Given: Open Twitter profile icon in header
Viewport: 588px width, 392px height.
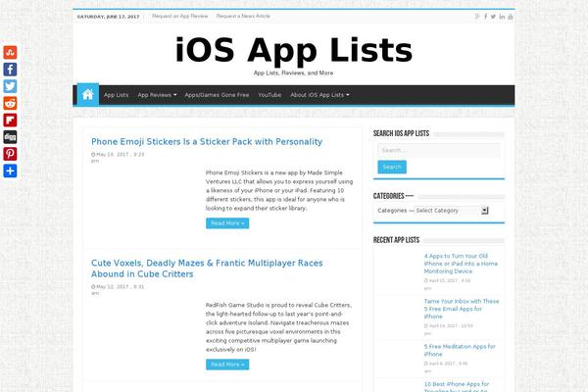Looking at the screenshot, I should coord(494,16).
